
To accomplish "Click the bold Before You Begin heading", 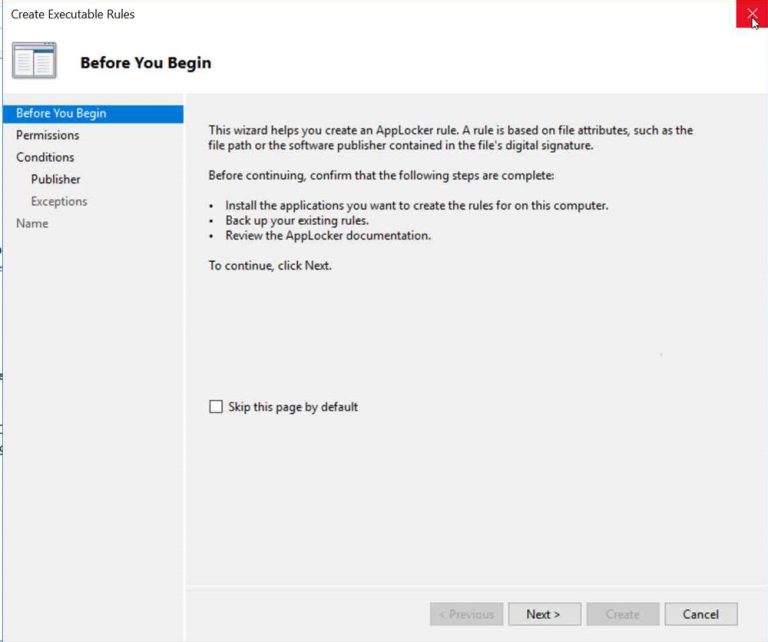I will pos(145,63).
